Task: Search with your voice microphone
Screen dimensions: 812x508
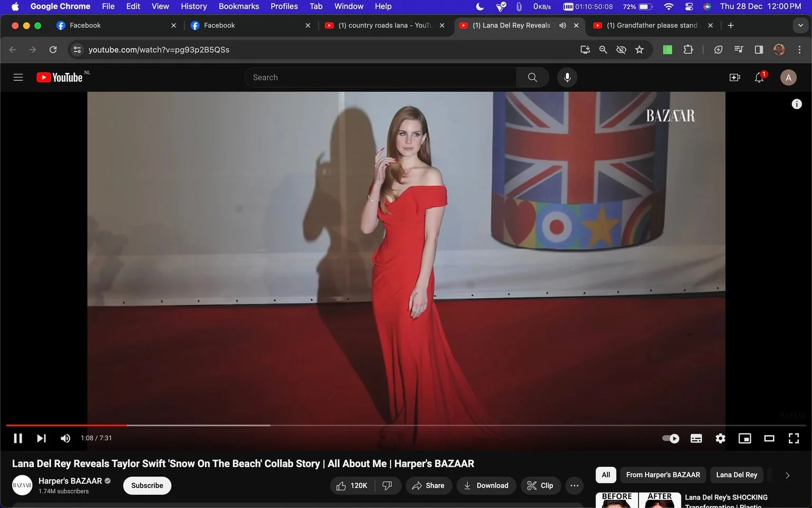Action: pos(567,77)
